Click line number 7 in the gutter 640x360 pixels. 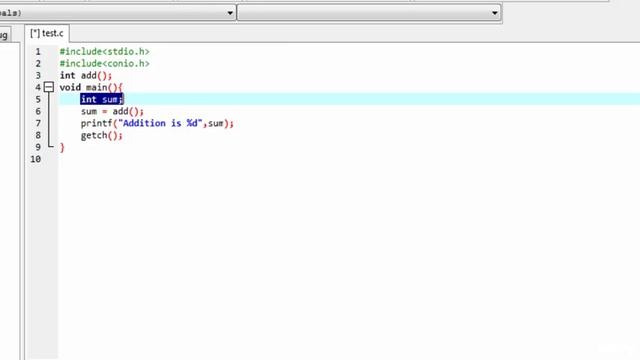click(38, 123)
